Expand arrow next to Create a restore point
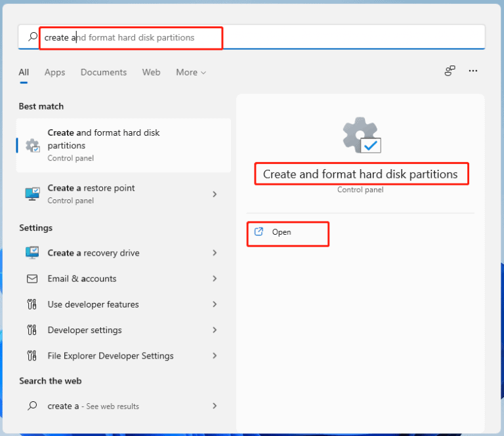 (x=215, y=194)
